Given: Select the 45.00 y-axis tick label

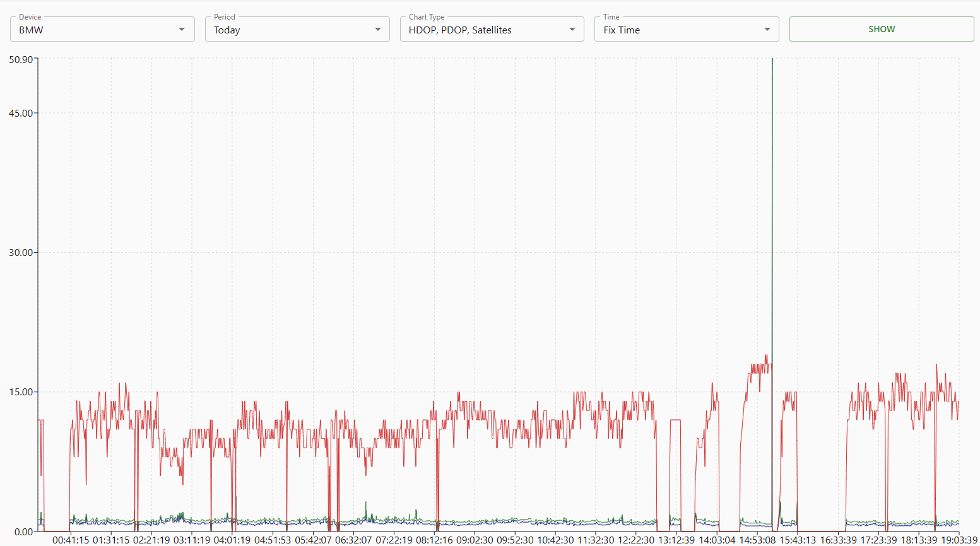Looking at the screenshot, I should click(x=20, y=113).
